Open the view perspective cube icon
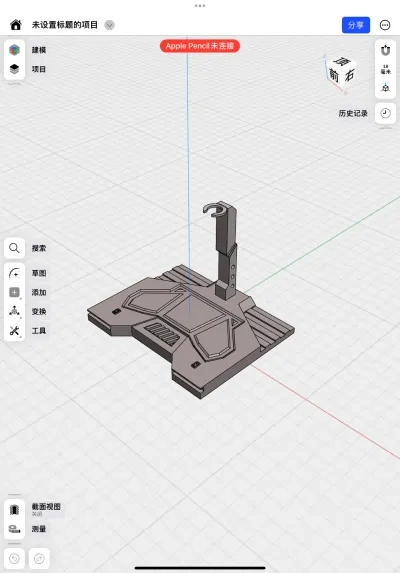400x573 pixels. coord(385,88)
